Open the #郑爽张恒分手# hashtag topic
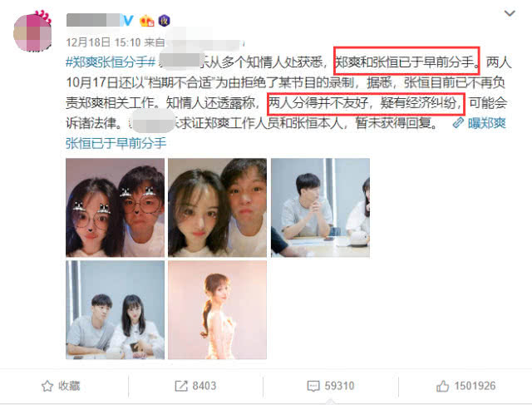 coord(111,62)
